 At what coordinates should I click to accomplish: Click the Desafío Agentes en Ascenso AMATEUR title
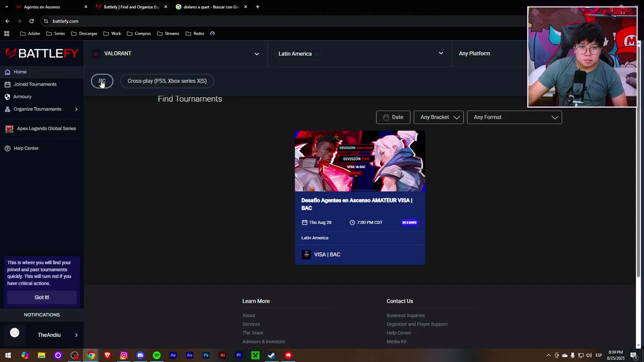coord(357,204)
